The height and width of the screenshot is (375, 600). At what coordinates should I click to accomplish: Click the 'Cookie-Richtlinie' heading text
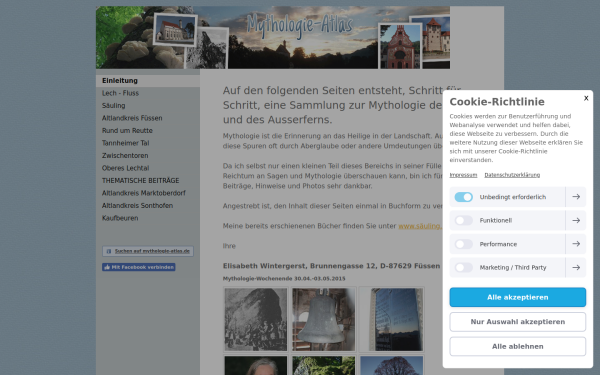click(x=497, y=102)
